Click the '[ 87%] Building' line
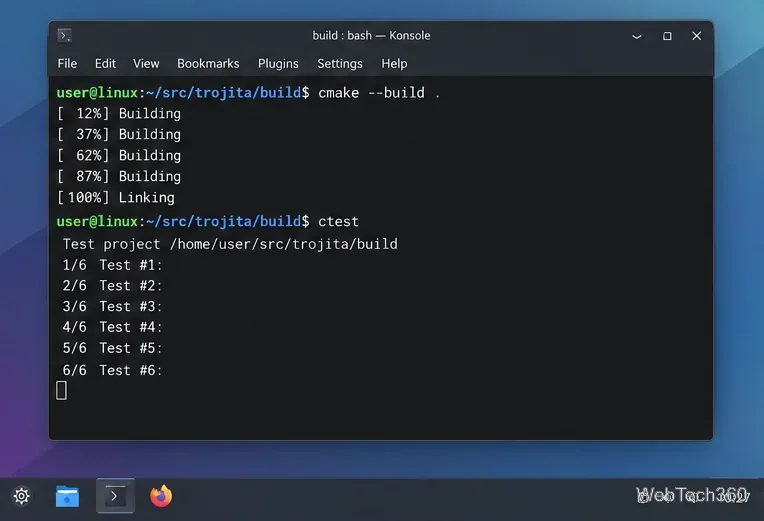The width and height of the screenshot is (764, 521). click(119, 176)
